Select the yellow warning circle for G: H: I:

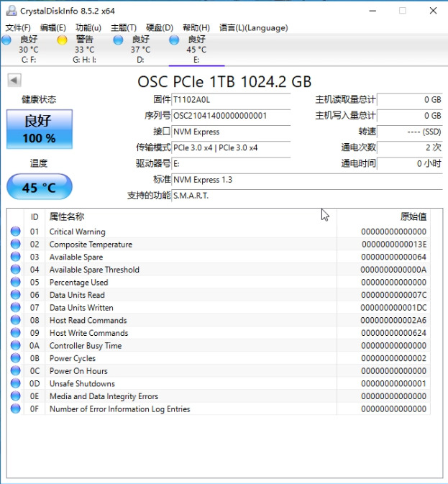pyautogui.click(x=63, y=40)
